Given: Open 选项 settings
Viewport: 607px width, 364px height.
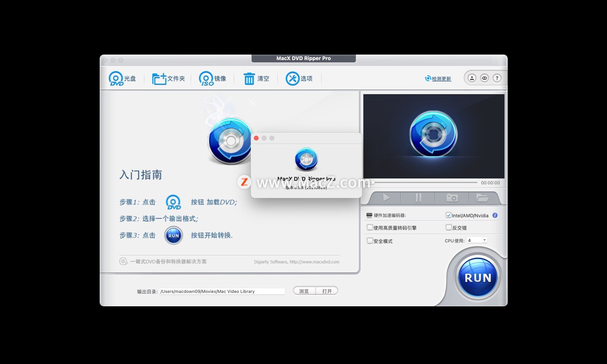Looking at the screenshot, I should (x=299, y=78).
